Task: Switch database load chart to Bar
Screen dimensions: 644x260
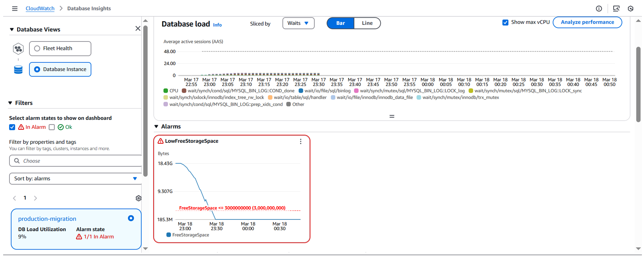Action: [x=341, y=23]
